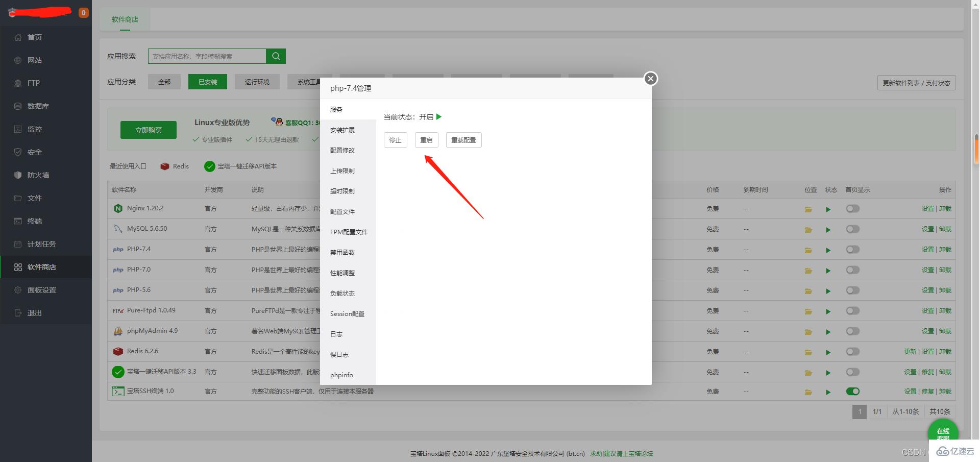
Task: Toggle homepage display for PHP-7.0
Action: [852, 270]
